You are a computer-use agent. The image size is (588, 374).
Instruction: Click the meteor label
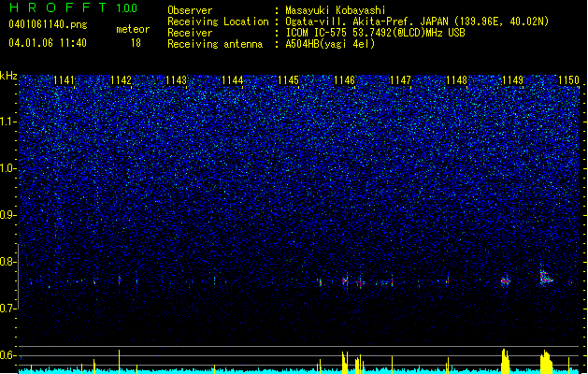point(133,29)
